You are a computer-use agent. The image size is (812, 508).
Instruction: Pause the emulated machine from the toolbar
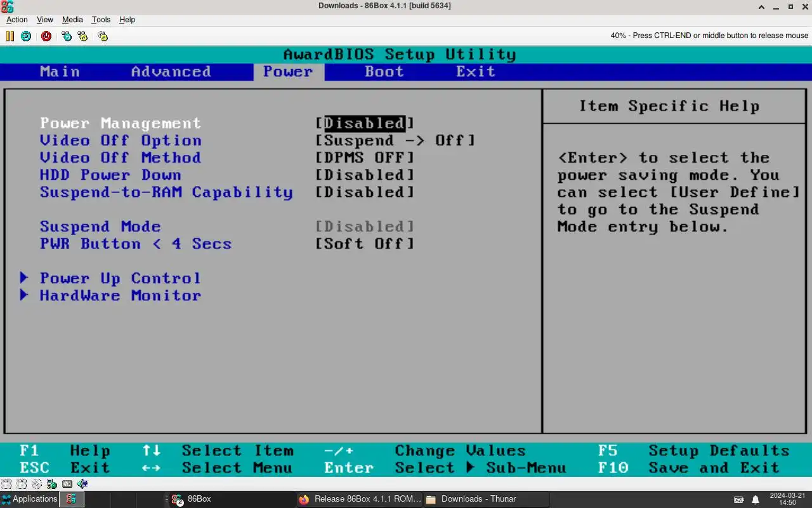click(10, 36)
